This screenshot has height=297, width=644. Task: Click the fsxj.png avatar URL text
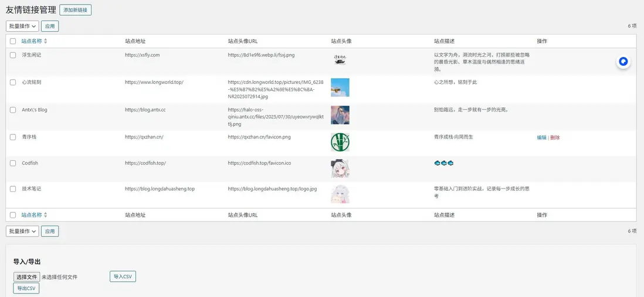coord(261,55)
